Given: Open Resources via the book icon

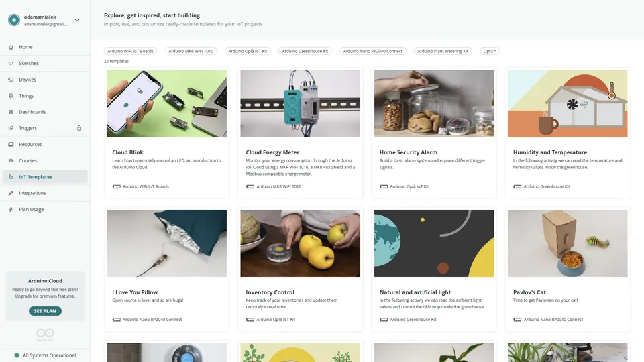Looking at the screenshot, I should pyautogui.click(x=11, y=145).
